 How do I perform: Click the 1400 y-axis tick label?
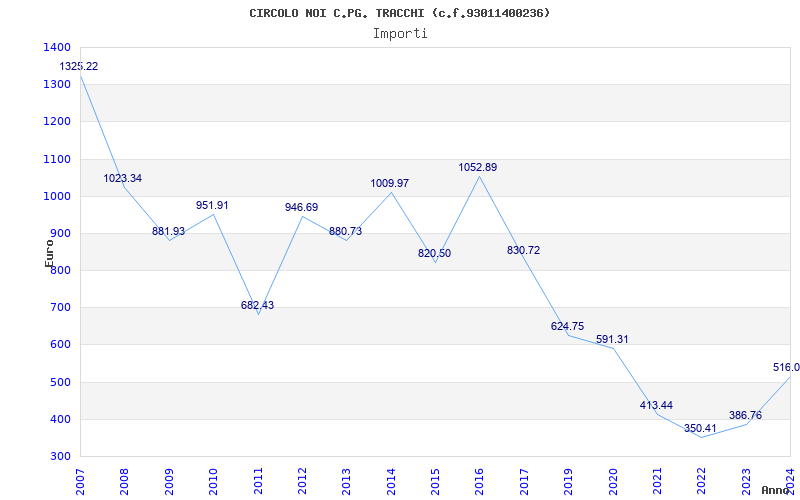pos(58,47)
